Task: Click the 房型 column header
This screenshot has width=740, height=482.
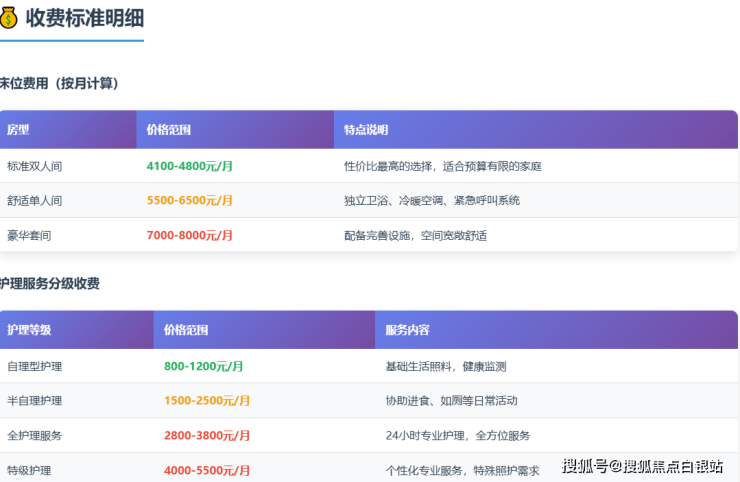Action: [x=18, y=130]
